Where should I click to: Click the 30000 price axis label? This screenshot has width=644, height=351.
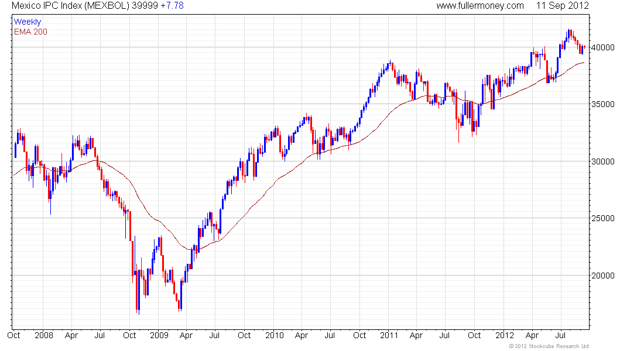[x=603, y=161]
